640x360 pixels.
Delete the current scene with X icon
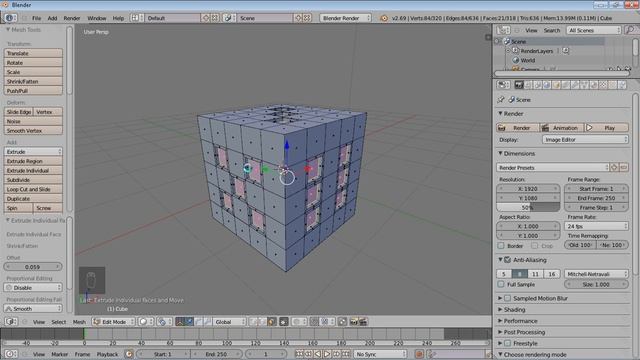tap(307, 18)
